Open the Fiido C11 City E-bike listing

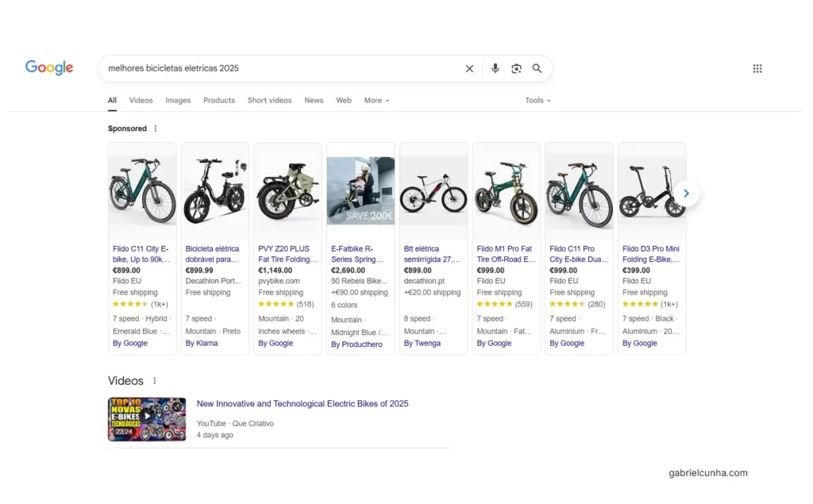pyautogui.click(x=141, y=254)
